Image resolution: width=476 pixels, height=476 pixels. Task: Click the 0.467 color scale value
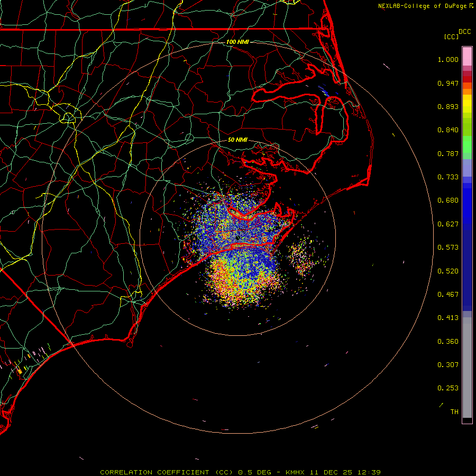(448, 295)
